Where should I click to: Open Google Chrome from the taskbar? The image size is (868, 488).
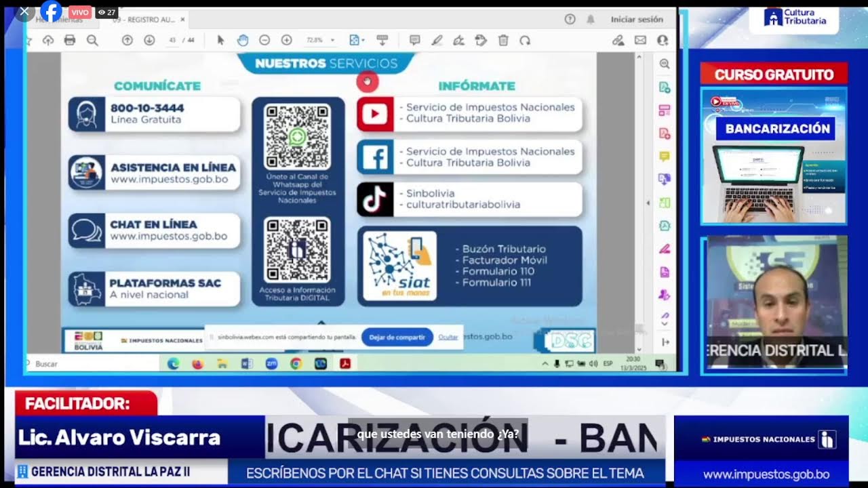pos(296,364)
